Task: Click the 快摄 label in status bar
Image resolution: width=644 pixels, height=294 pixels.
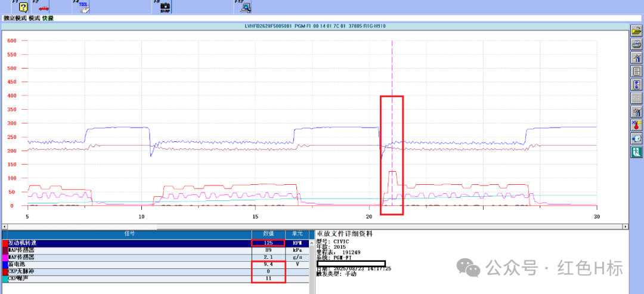Action: click(x=48, y=18)
